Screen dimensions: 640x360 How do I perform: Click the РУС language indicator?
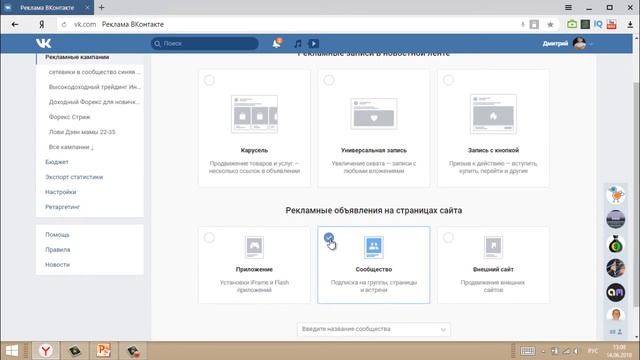click(x=593, y=351)
